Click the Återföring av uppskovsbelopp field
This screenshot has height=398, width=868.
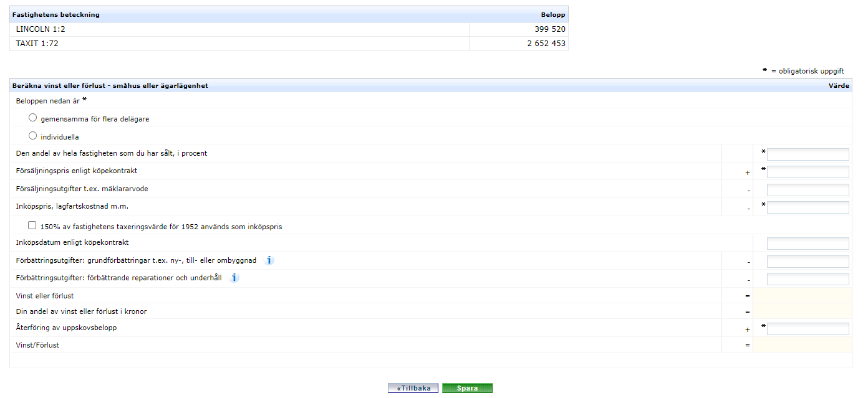click(x=808, y=328)
